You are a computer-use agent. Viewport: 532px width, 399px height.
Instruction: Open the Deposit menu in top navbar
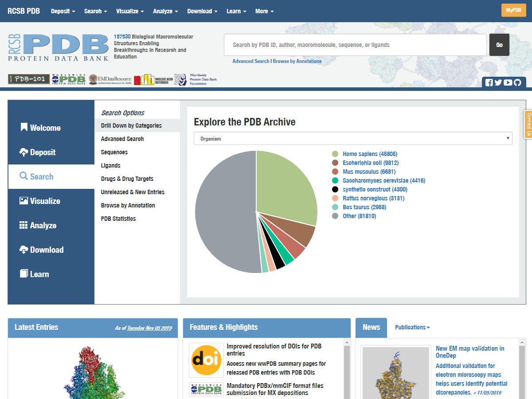point(63,11)
